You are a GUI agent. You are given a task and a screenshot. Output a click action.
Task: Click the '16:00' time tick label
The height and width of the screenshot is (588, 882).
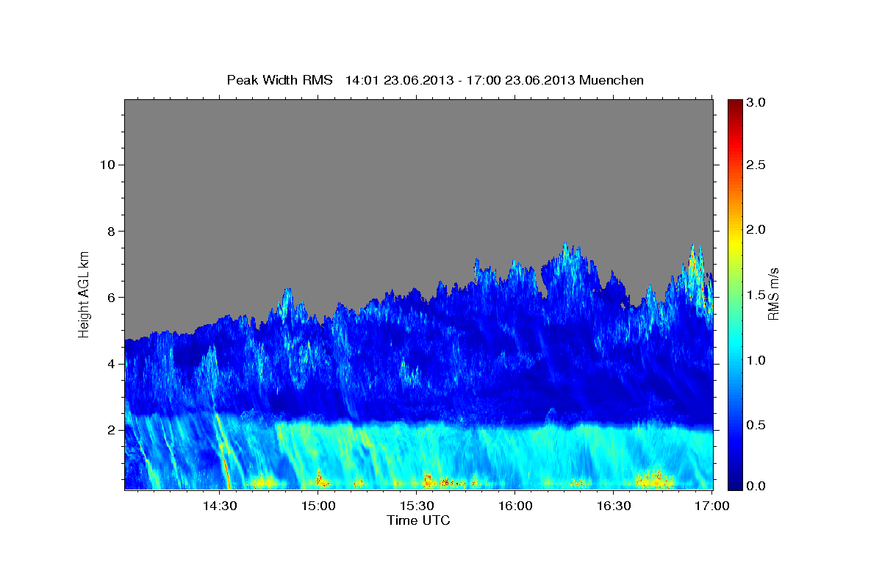click(515, 506)
